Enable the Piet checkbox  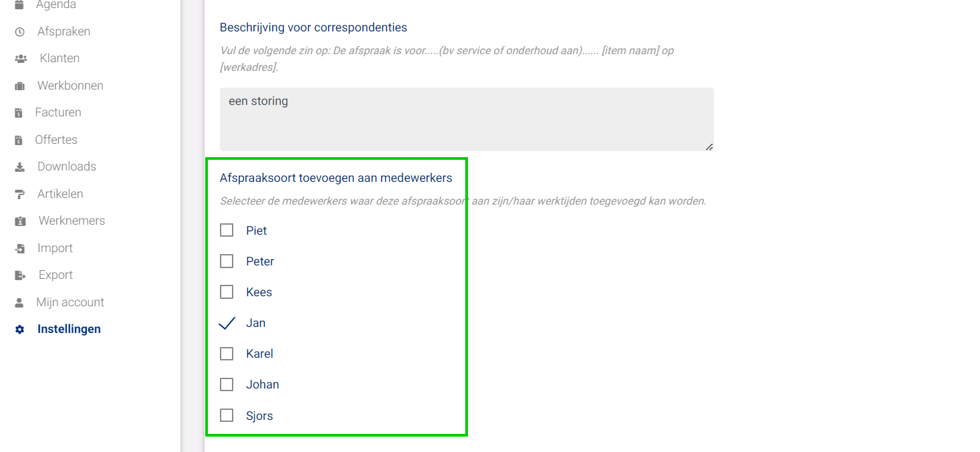coord(227,230)
